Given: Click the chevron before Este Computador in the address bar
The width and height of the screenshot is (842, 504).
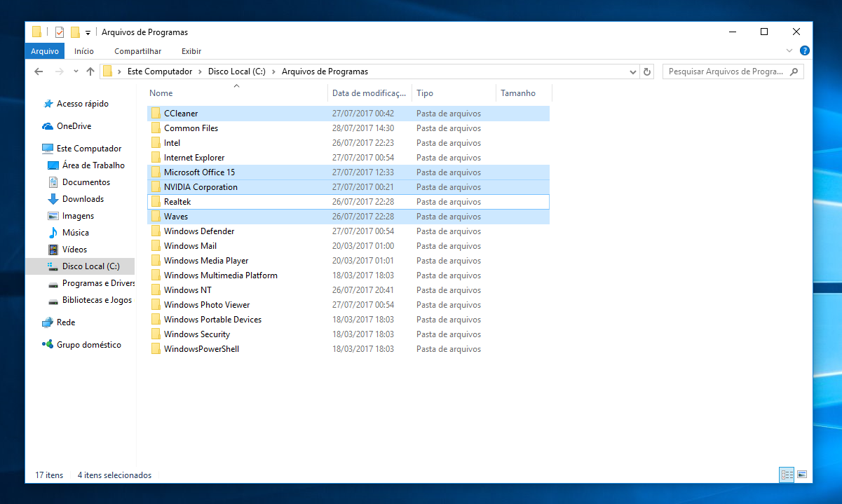Looking at the screenshot, I should click(120, 71).
